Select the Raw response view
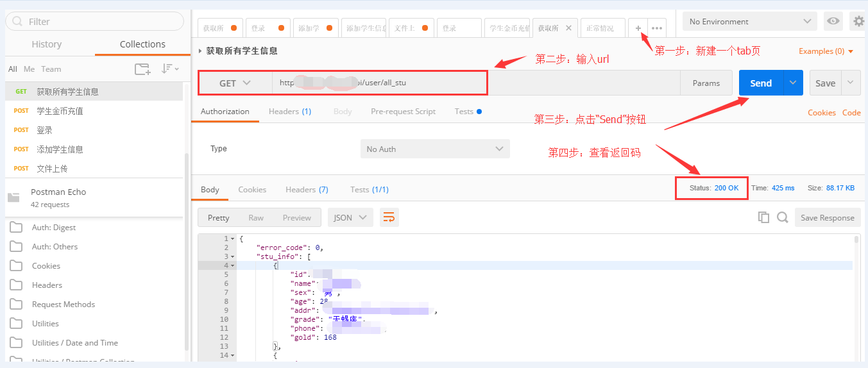Viewport: 868px width, 368px height. click(x=256, y=217)
